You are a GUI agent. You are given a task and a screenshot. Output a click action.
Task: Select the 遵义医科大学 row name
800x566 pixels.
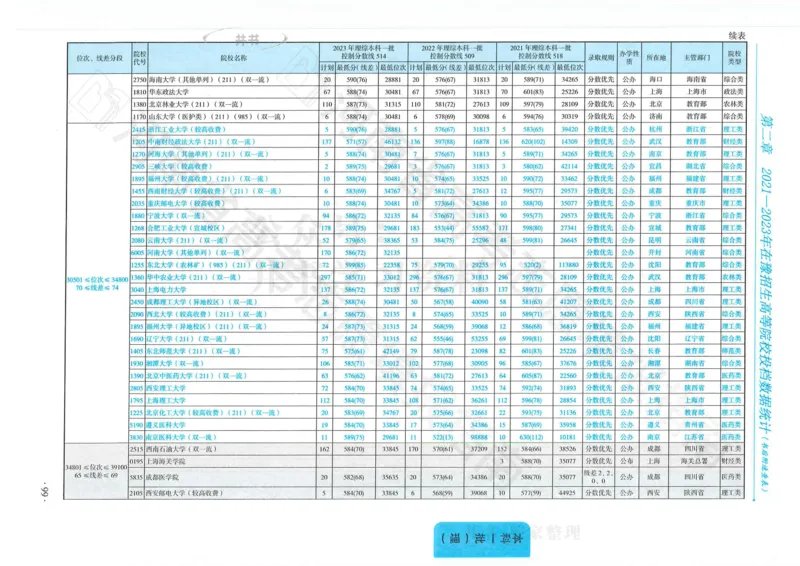(x=166, y=425)
